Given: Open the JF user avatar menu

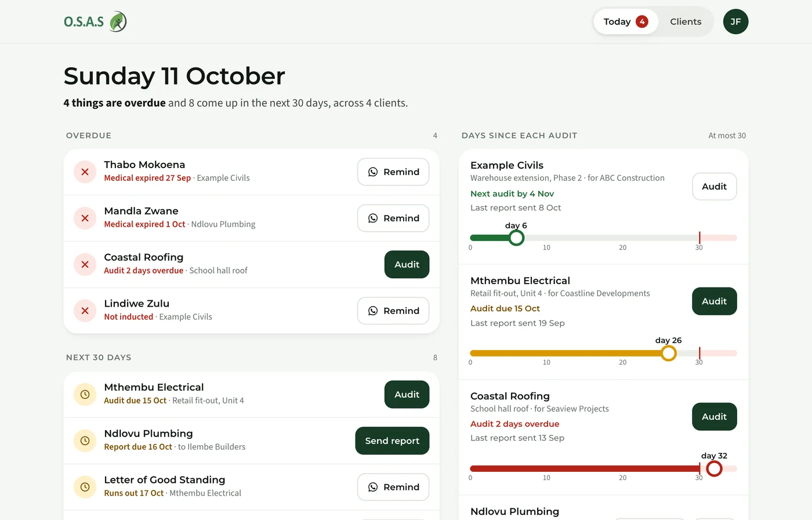Looking at the screenshot, I should pos(735,21).
